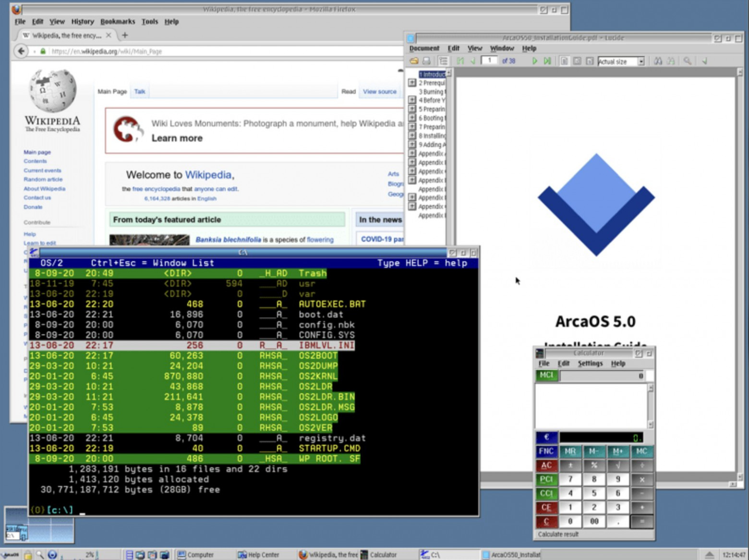Click the page number field in Lucide
The image size is (749, 560).
pyautogui.click(x=489, y=61)
